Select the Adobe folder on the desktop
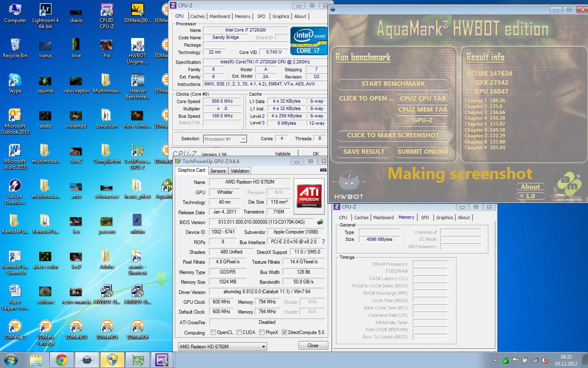Viewport: 588px width, 368px height. (107, 259)
